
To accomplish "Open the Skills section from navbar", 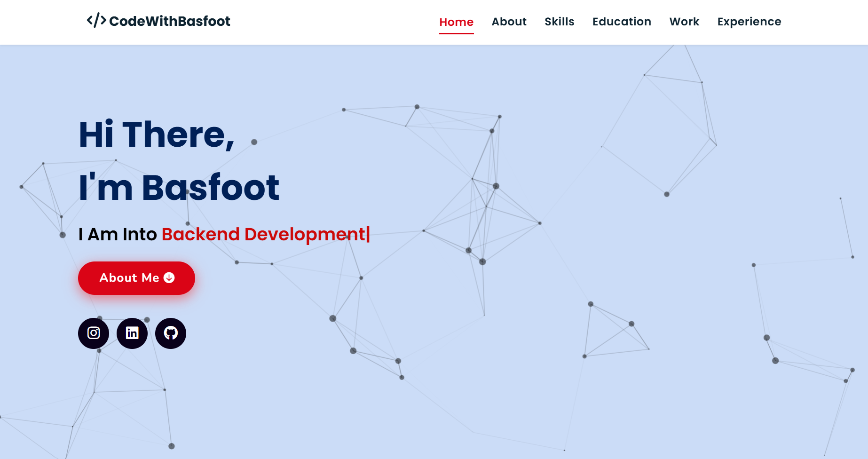I will point(559,22).
